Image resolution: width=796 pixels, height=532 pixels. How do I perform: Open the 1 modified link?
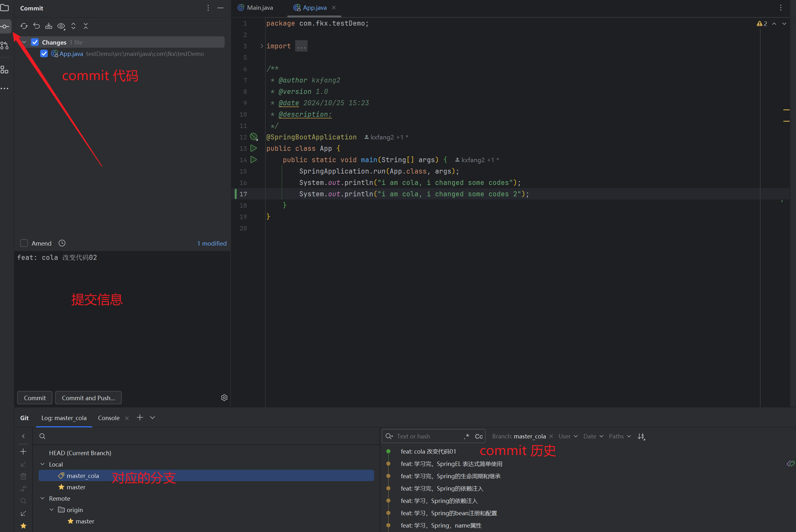212,243
